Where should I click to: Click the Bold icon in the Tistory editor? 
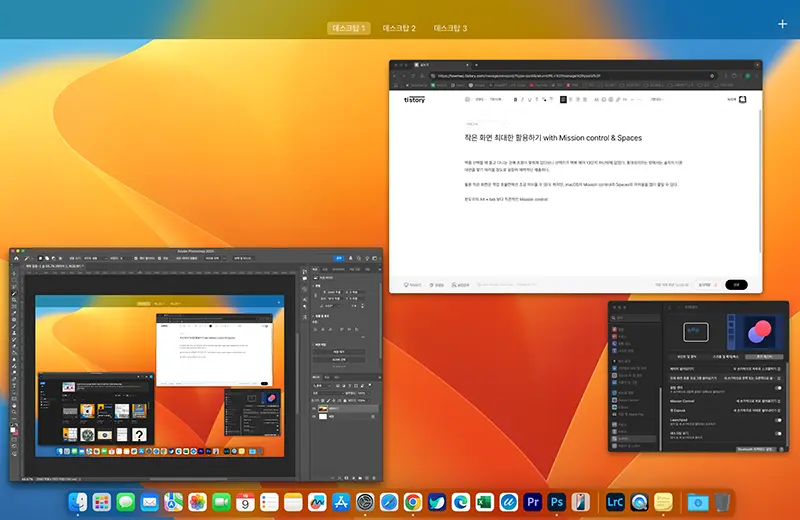point(515,100)
